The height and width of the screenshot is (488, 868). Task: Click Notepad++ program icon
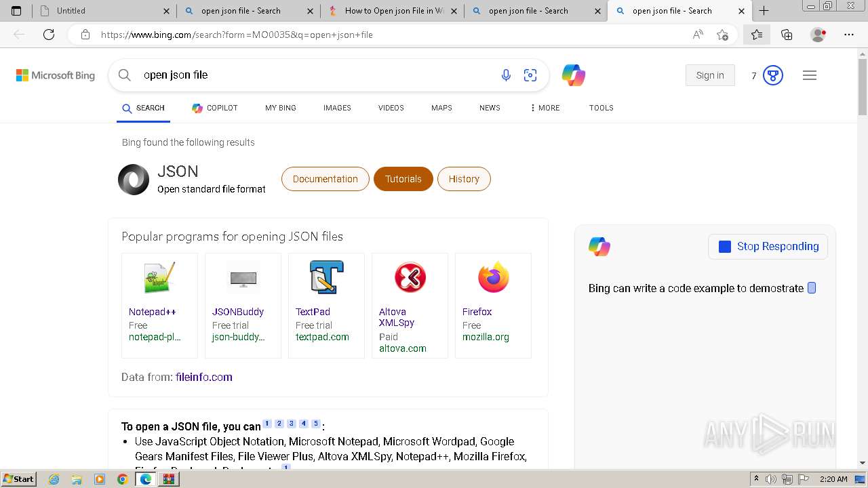click(159, 278)
